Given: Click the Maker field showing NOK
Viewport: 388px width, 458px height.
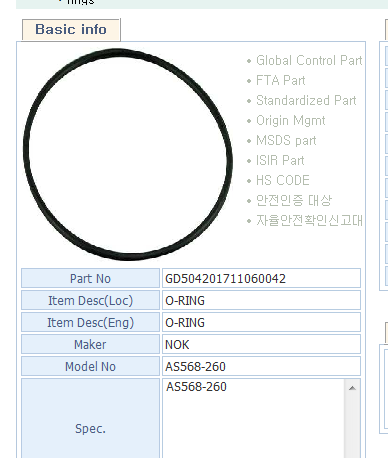Looking at the screenshot, I should click(x=261, y=344).
